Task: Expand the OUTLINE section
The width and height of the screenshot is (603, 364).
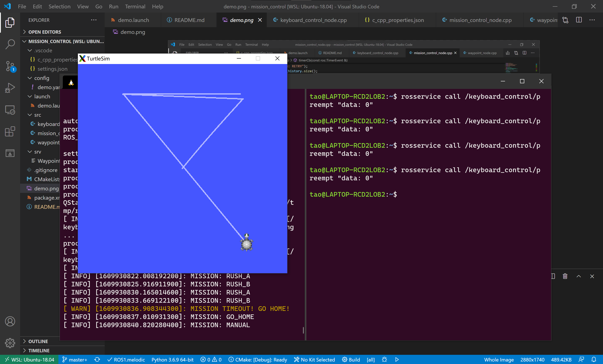Action: (x=62, y=341)
